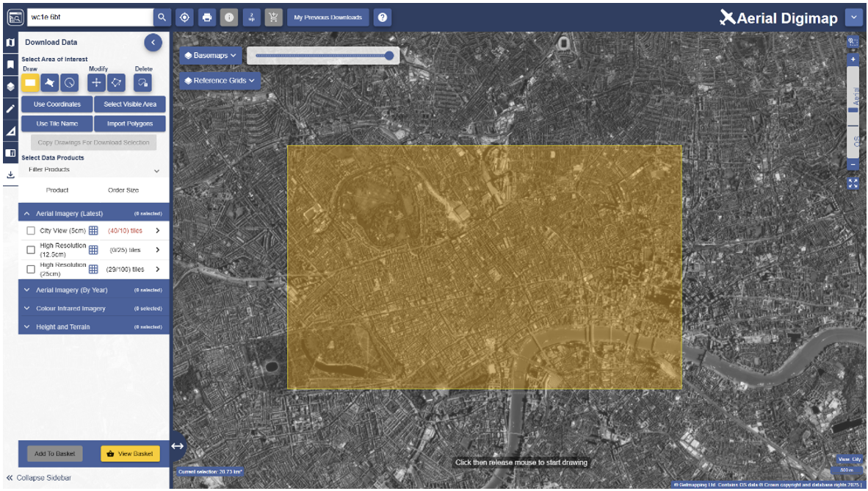Click the move selection tool under Modify
The image size is (868, 491).
point(97,83)
